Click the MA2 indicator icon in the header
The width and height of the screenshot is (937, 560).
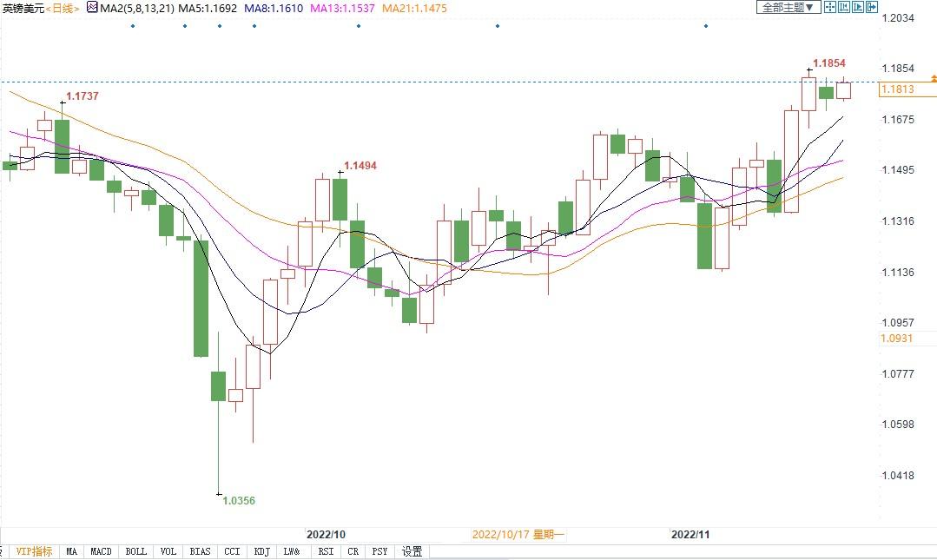[90, 8]
